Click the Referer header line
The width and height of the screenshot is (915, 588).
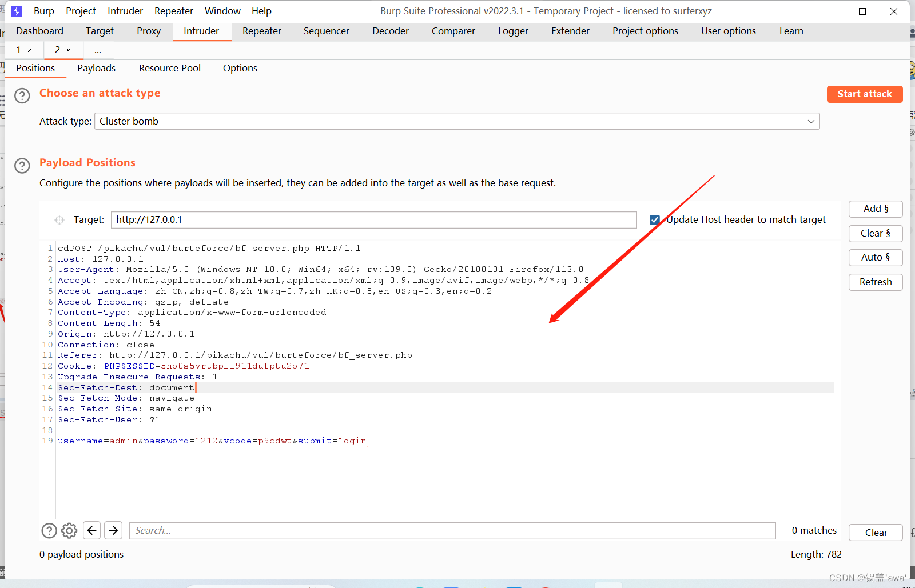235,355
